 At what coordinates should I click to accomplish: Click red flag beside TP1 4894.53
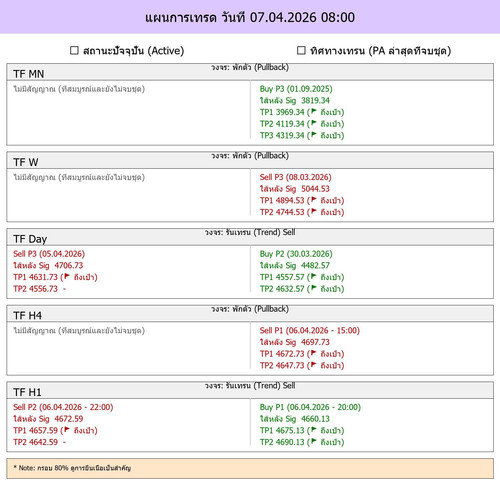pyautogui.click(x=314, y=200)
